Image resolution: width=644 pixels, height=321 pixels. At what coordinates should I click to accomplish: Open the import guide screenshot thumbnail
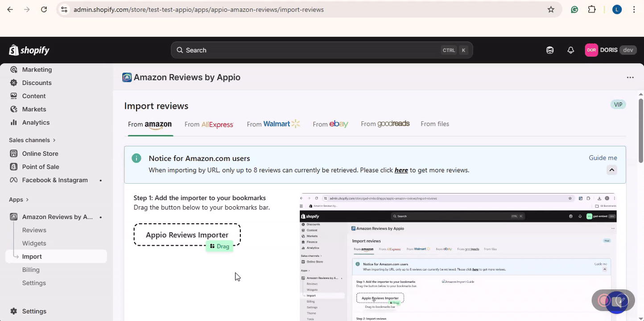[x=458, y=257]
